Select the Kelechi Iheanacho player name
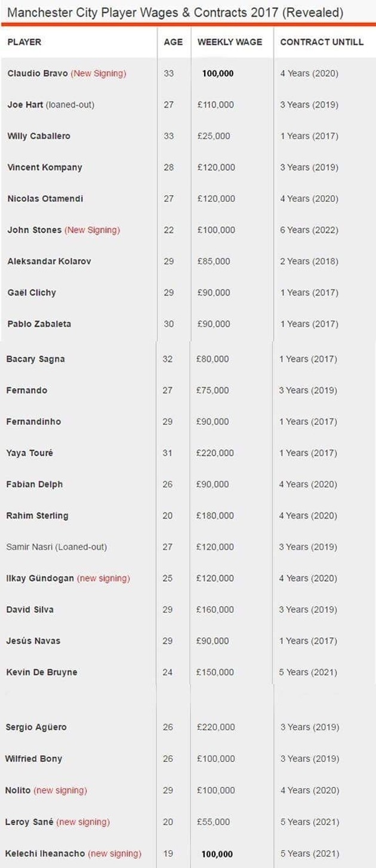The image size is (376, 868). [x=45, y=854]
